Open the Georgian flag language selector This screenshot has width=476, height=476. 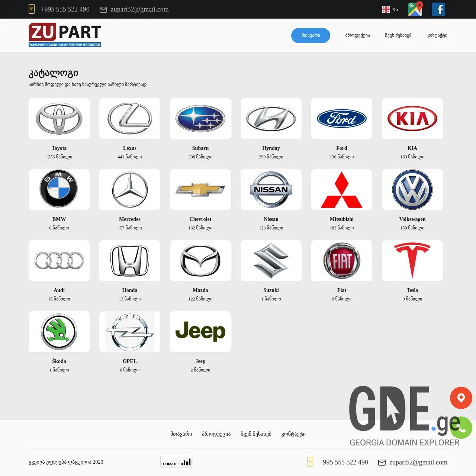point(386,9)
